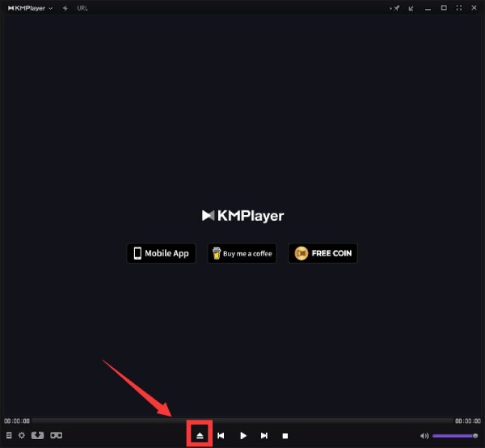Skip to the previous track

221,436
